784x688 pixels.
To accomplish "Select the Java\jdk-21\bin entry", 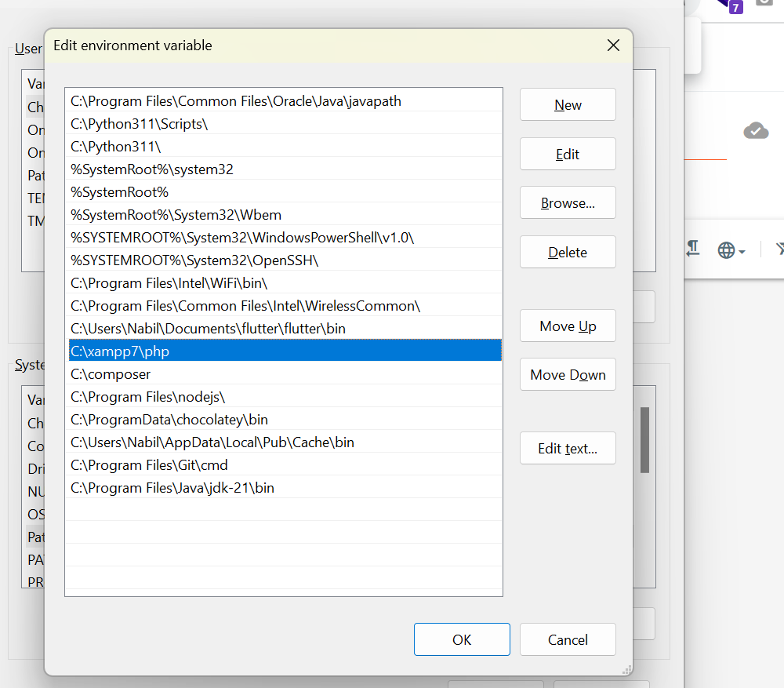I will coord(285,488).
